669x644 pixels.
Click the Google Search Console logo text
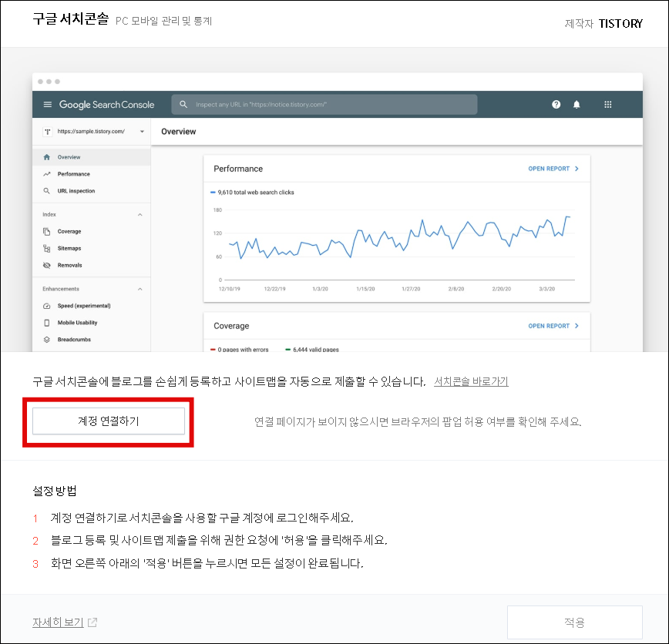[106, 105]
